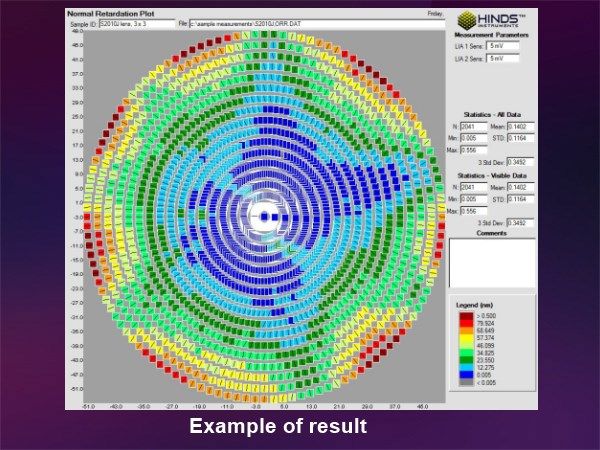
Task: Click the Sample ID text field
Action: [x=138, y=21]
